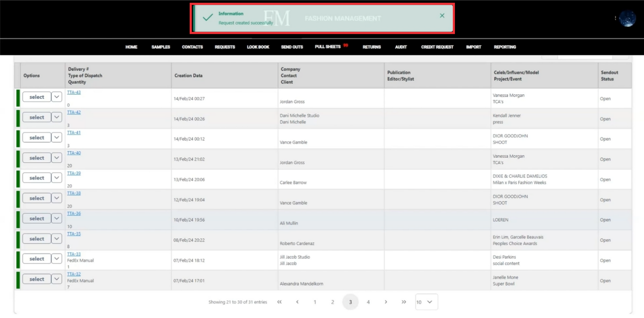Expand options dropdown for TTA-38 row
Viewport: 644px width, 318px height.
[x=57, y=198]
